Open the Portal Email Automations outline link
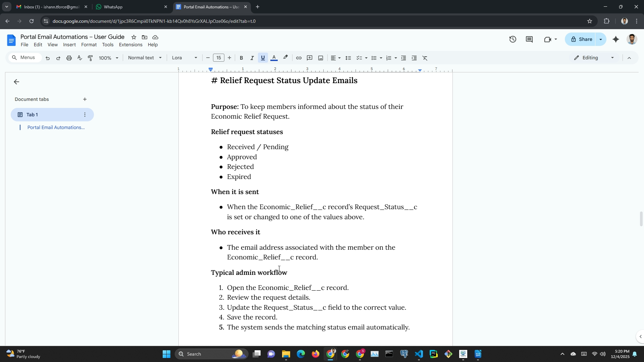This screenshot has height=362, width=644. tap(56, 128)
